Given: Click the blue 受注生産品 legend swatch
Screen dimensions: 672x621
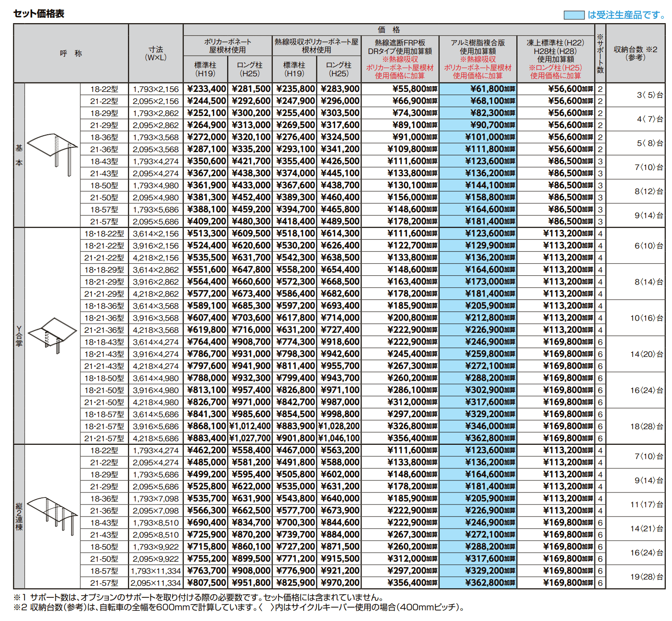Looking at the screenshot, I should click(x=574, y=15).
